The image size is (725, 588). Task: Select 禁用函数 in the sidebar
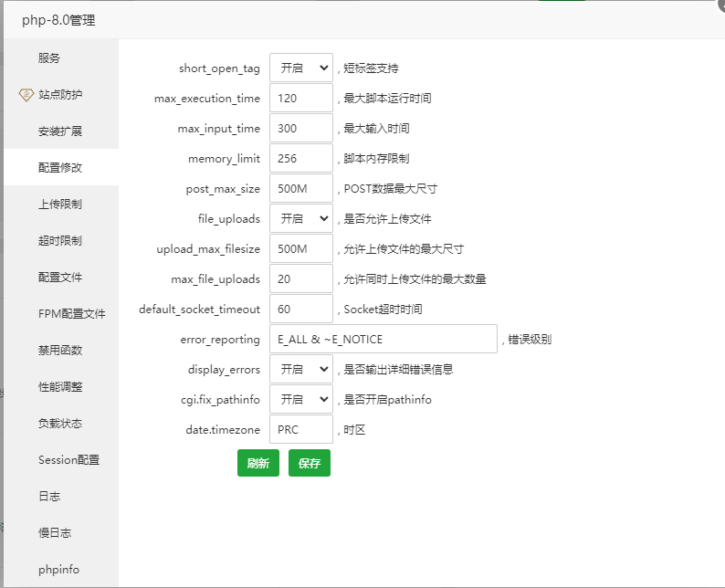click(60, 351)
